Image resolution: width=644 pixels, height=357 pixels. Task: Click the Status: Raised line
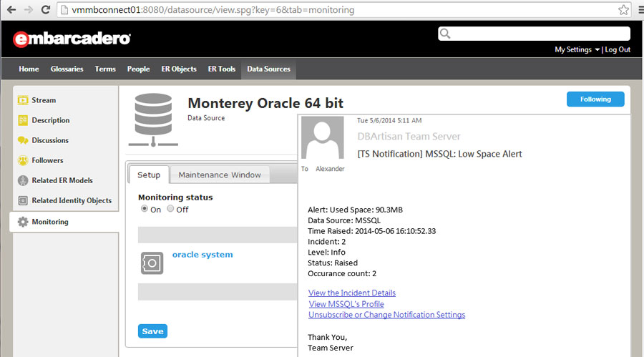333,263
